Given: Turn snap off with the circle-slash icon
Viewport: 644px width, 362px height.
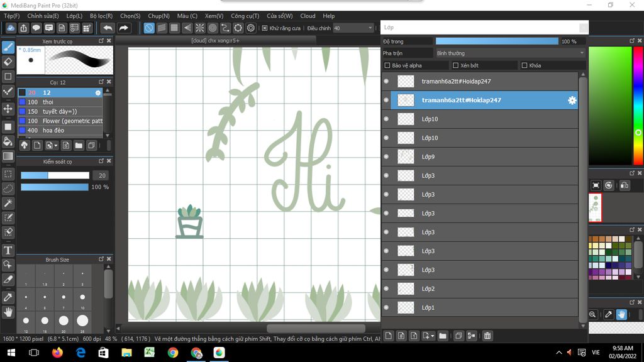Looking at the screenshot, I should (x=149, y=28).
